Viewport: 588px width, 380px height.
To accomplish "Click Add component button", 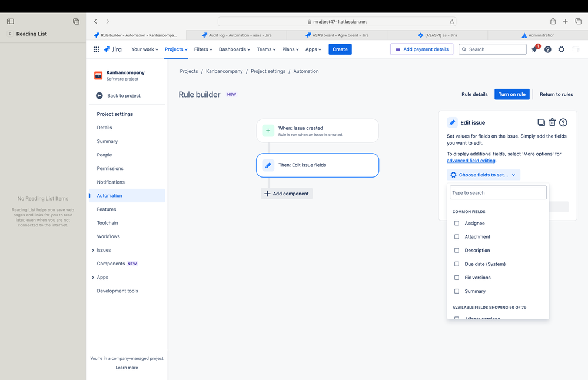I will click(x=287, y=194).
